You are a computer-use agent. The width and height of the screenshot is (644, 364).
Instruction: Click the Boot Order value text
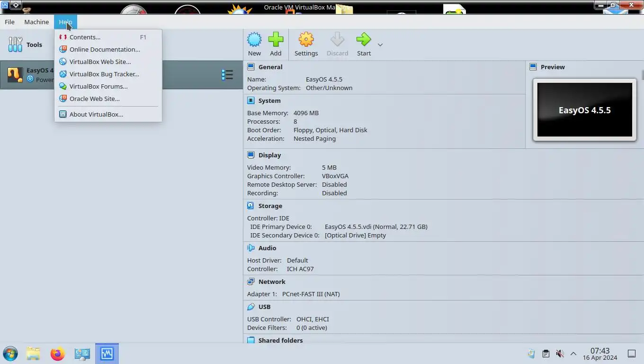point(330,130)
